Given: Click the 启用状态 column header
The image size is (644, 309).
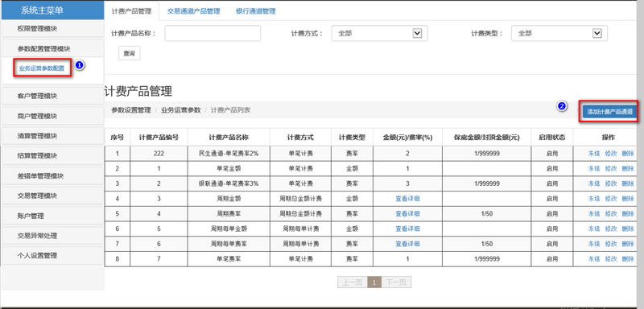Looking at the screenshot, I should click(552, 138).
